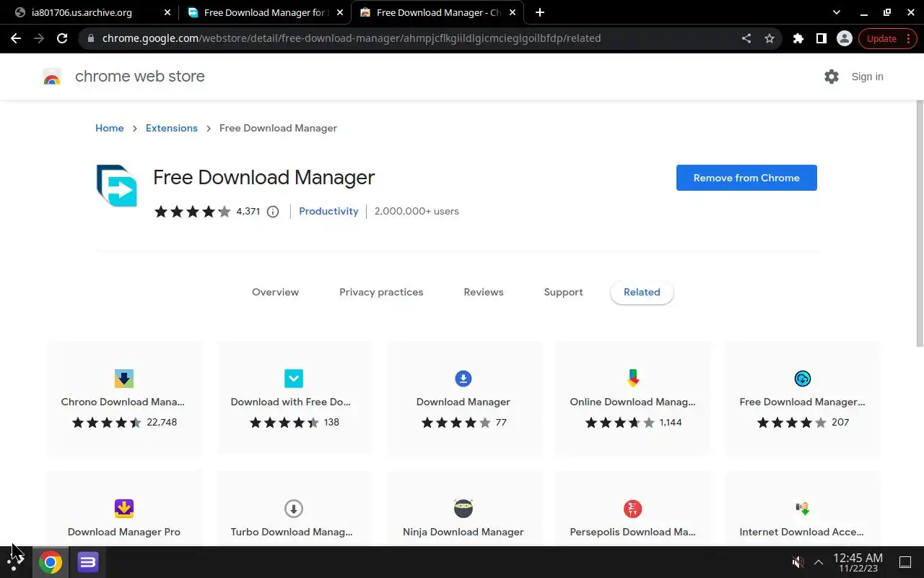Image resolution: width=924 pixels, height=578 pixels.
Task: Click the Ninja Download Manager icon
Action: pyautogui.click(x=463, y=509)
